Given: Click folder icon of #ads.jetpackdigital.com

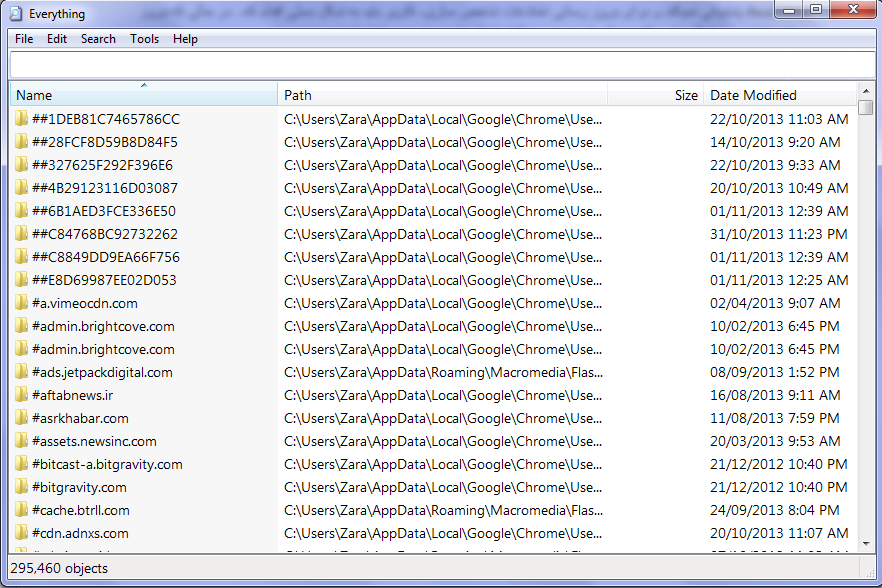Looking at the screenshot, I should point(21,372).
